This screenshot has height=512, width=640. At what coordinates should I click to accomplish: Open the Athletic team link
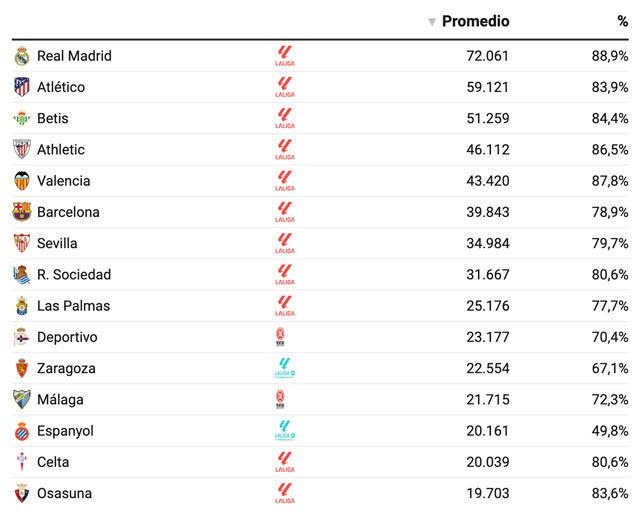(x=61, y=150)
